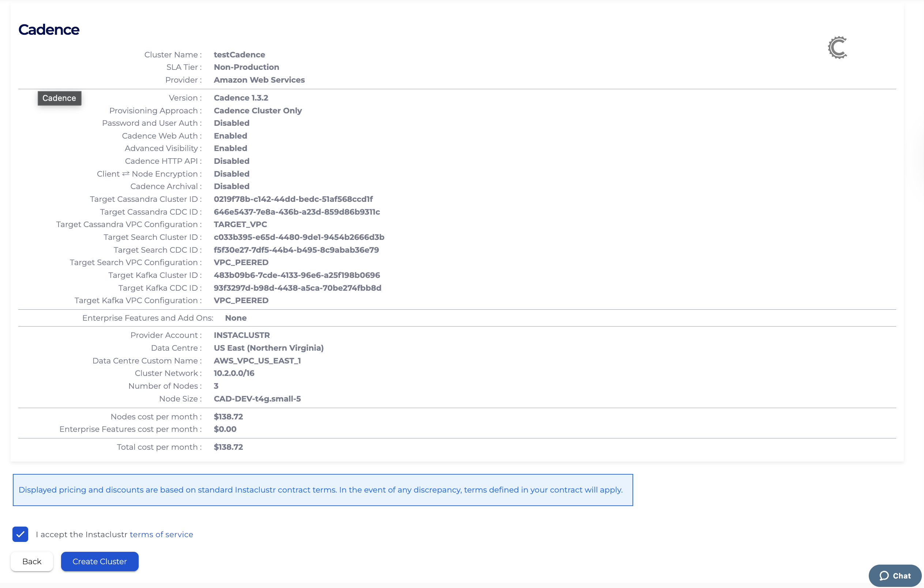The height and width of the screenshot is (588, 924).
Task: Click the Client Node Encryption arrows icon
Action: pyautogui.click(x=125, y=174)
